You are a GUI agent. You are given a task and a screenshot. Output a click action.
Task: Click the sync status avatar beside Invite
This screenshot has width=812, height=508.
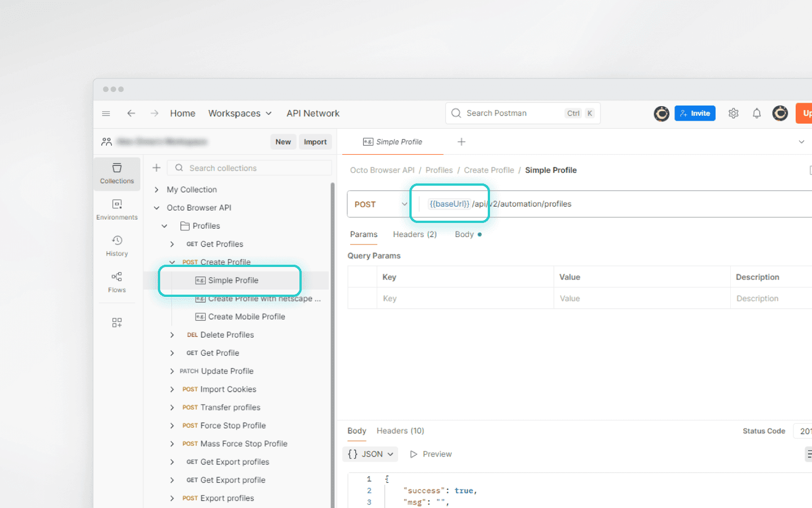pos(661,113)
